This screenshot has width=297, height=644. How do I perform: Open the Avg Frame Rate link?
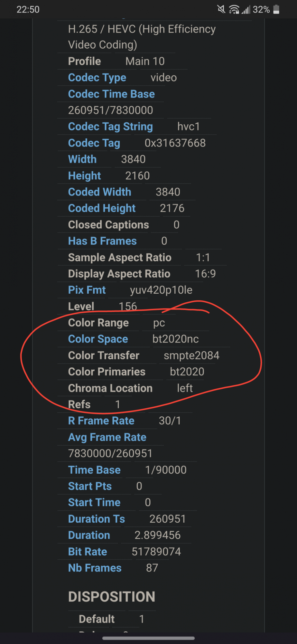point(107,437)
